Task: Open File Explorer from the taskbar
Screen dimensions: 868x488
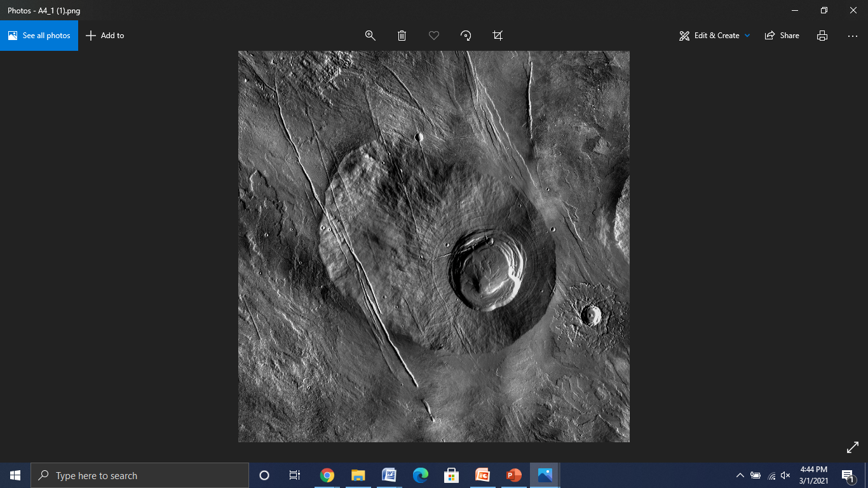Action: click(358, 475)
